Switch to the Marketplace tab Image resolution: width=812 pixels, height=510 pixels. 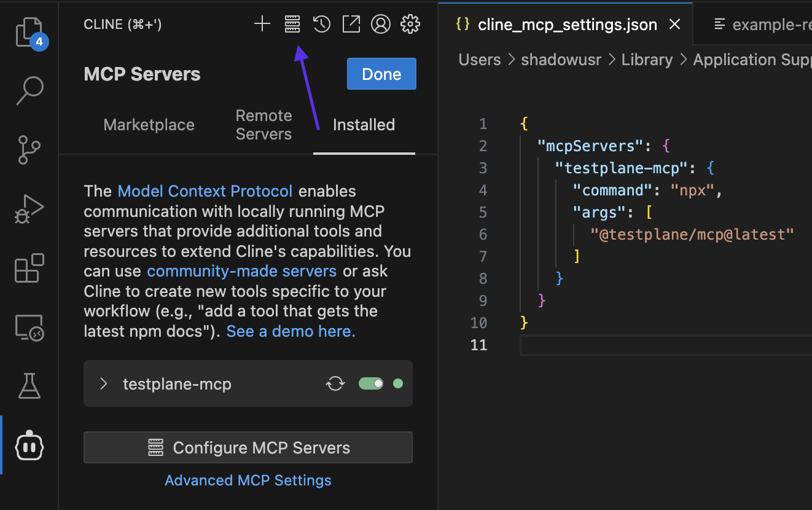[149, 125]
